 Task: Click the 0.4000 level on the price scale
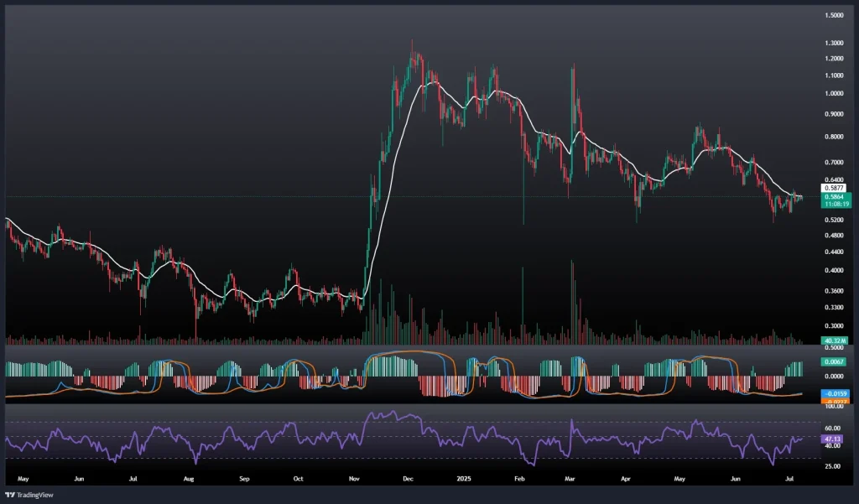tap(833, 270)
